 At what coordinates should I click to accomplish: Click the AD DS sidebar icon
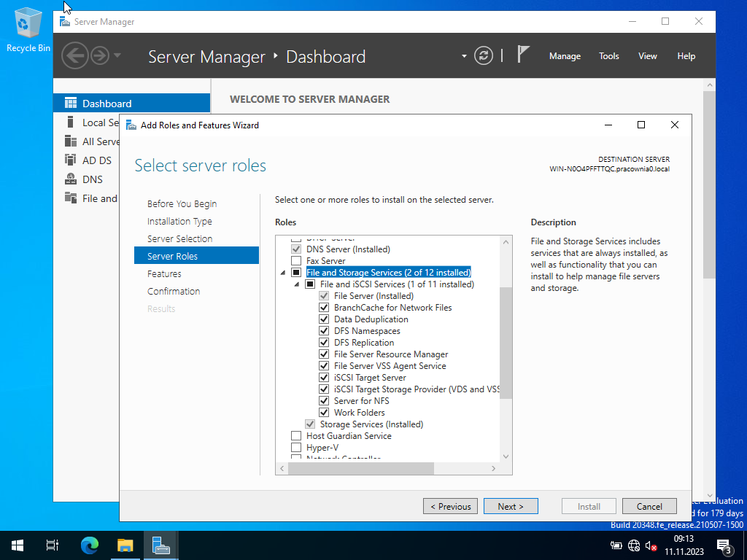[x=71, y=160]
